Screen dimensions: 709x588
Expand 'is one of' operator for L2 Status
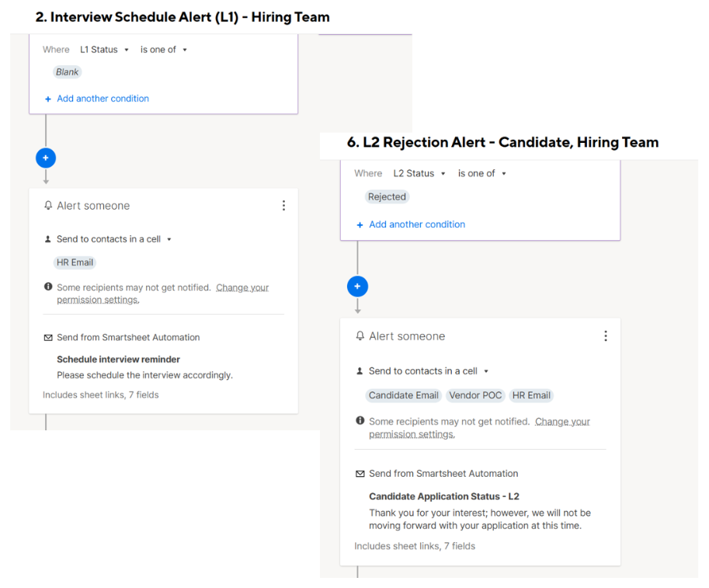(x=481, y=174)
